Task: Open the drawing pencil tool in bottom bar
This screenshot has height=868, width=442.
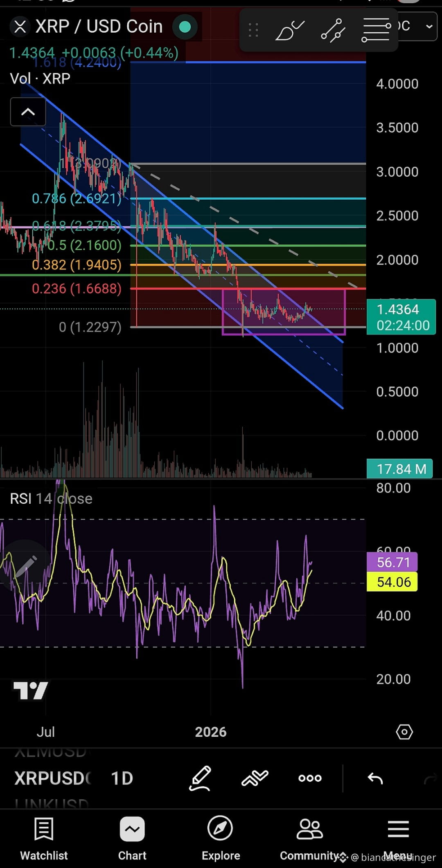Action: click(x=200, y=778)
